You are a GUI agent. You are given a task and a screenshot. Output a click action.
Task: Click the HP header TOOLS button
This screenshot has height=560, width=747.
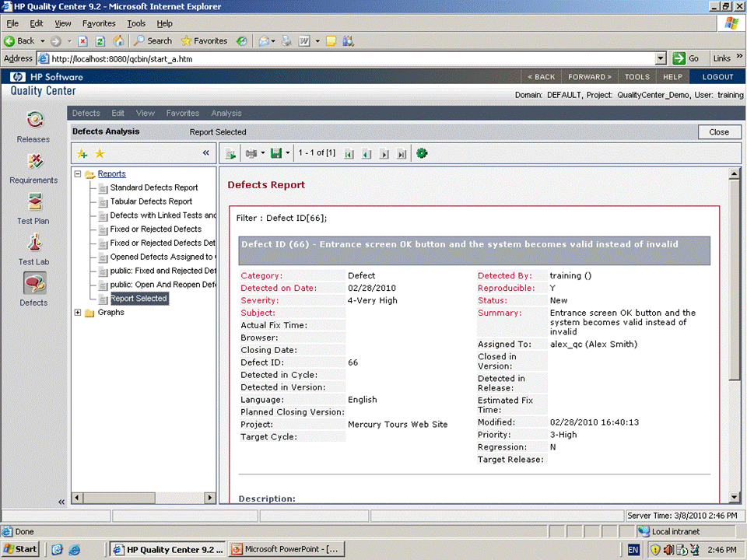(637, 77)
